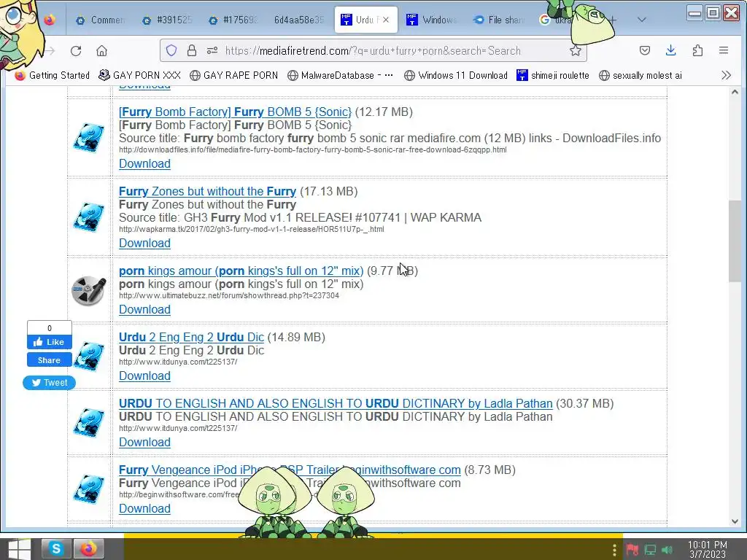
Task: Switch to Firefox on the taskbar
Action: pos(88,549)
